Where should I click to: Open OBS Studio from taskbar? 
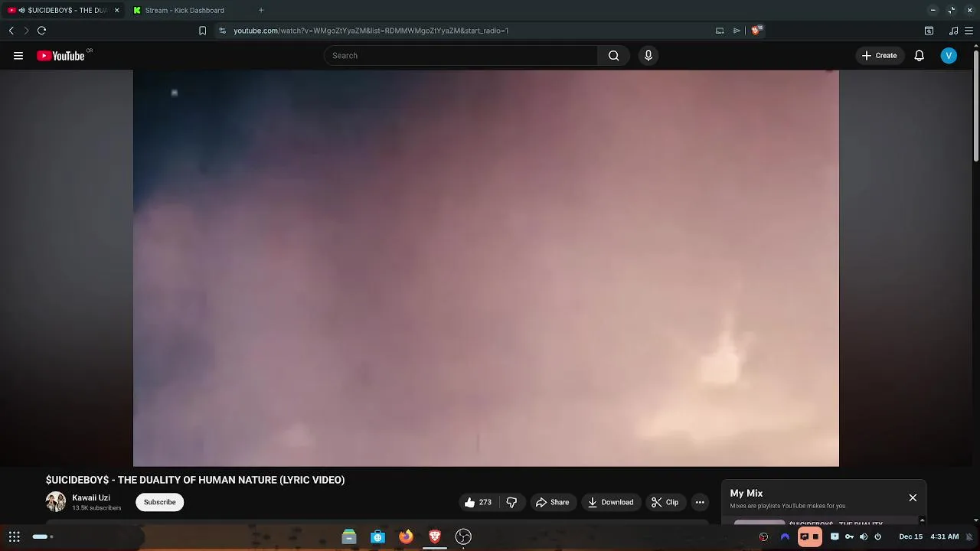pos(463,536)
